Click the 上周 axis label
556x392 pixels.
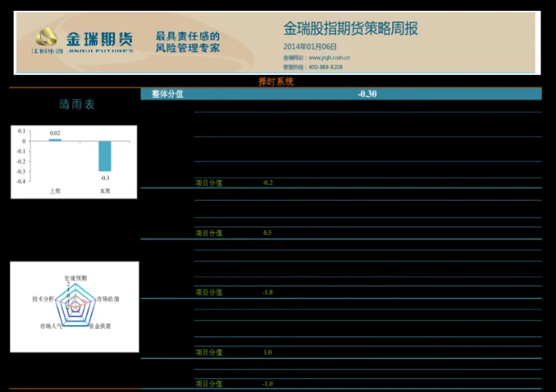pyautogui.click(x=55, y=191)
